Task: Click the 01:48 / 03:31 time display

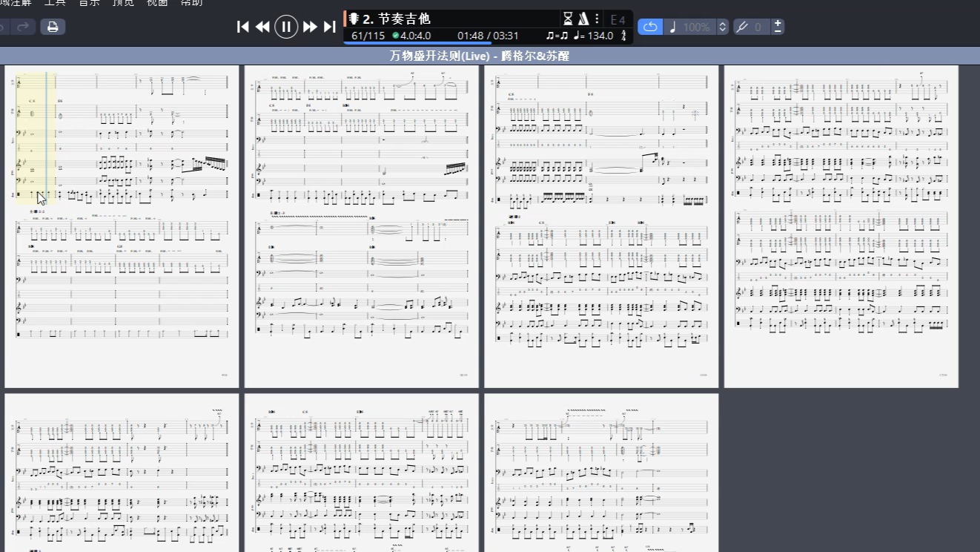Action: 488,36
